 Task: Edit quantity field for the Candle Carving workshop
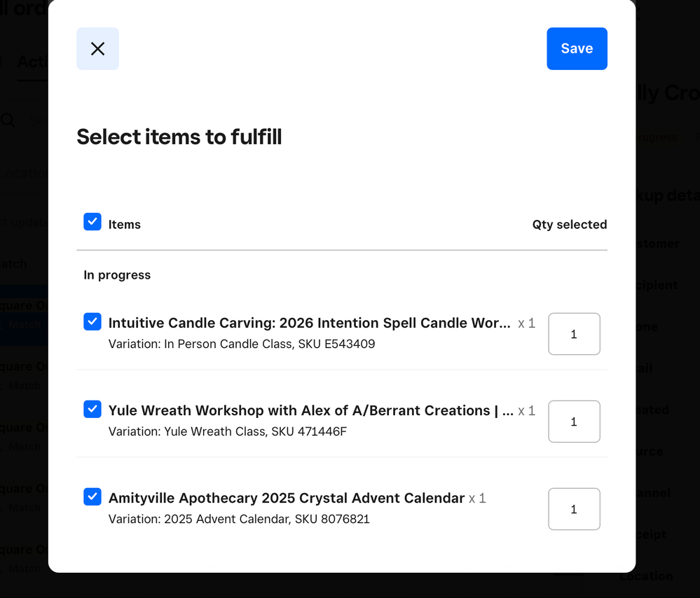(574, 334)
